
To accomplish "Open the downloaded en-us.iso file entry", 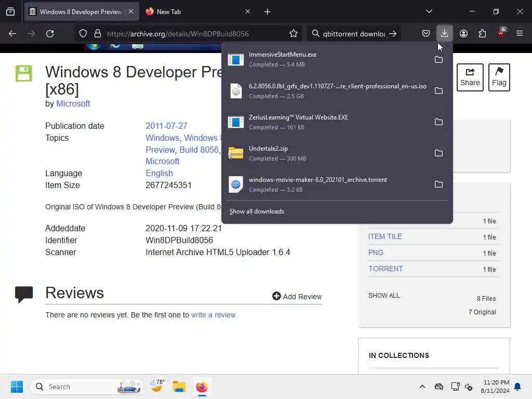I will coord(326,90).
